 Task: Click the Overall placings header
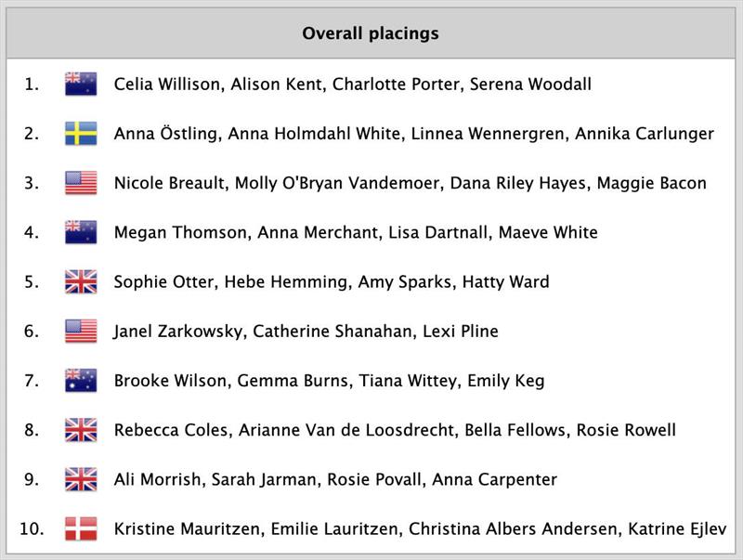point(371,33)
